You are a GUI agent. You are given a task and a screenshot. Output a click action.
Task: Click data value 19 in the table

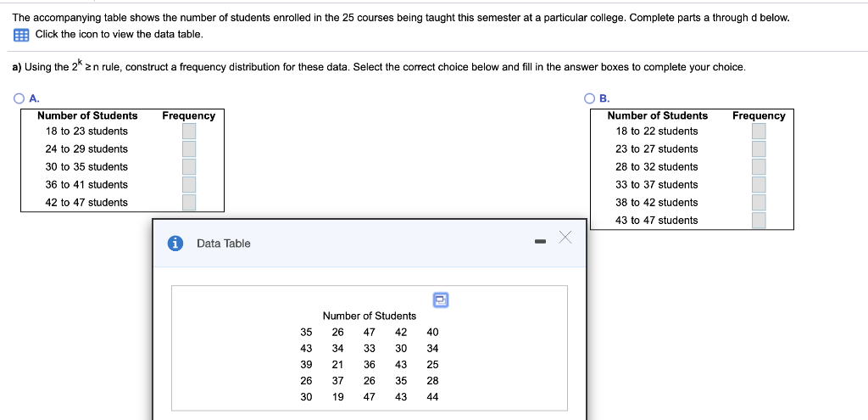(x=337, y=397)
